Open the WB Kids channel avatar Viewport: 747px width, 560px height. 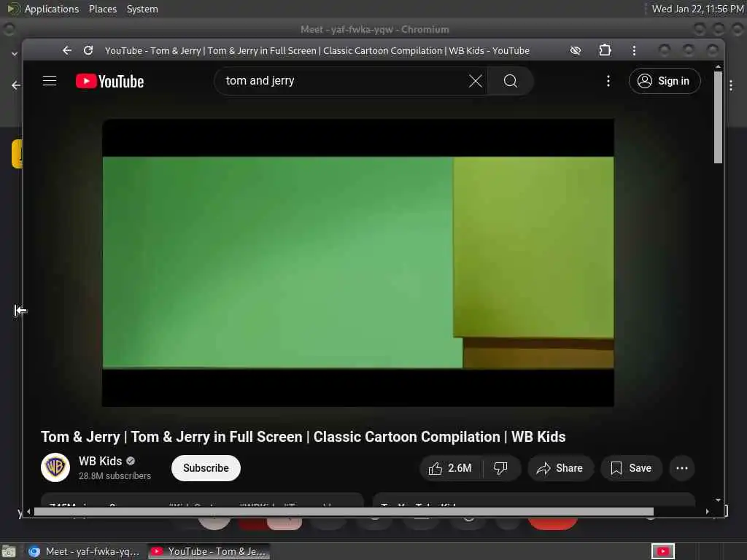[55, 467]
